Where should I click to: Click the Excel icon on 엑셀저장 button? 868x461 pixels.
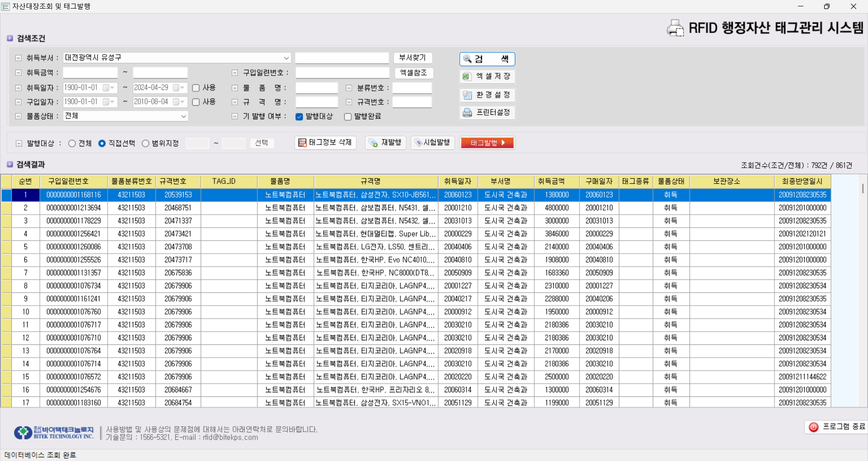(x=466, y=76)
